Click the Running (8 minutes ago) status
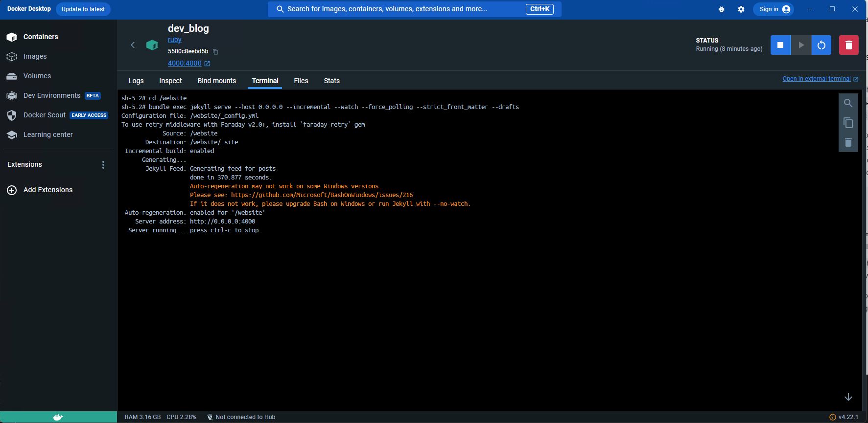 point(729,49)
